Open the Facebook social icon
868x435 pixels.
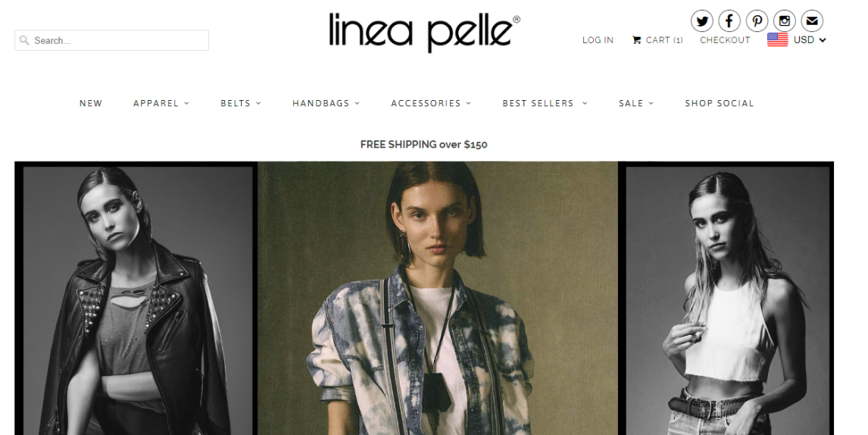click(729, 22)
